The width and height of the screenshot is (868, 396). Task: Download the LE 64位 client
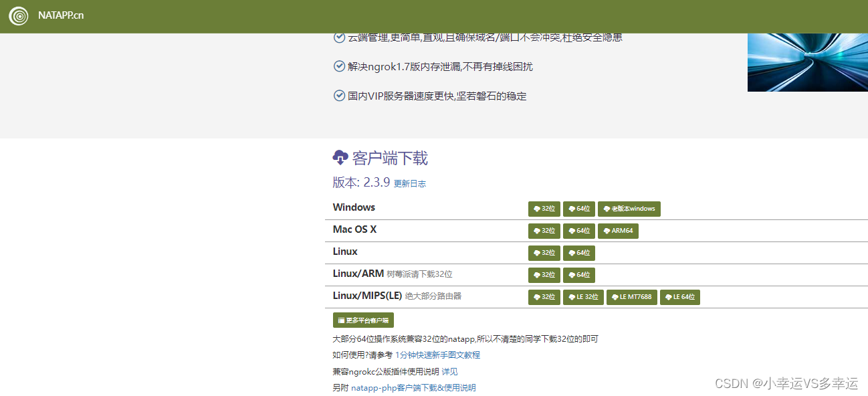(680, 297)
